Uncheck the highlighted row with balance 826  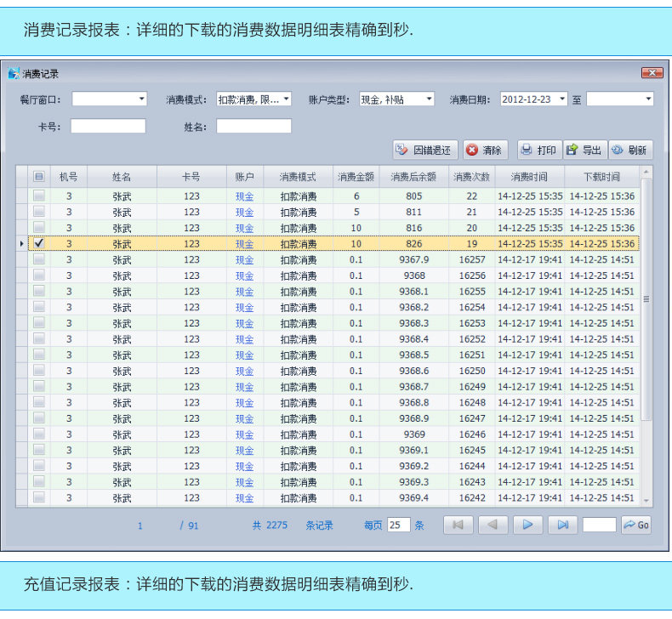pos(39,243)
